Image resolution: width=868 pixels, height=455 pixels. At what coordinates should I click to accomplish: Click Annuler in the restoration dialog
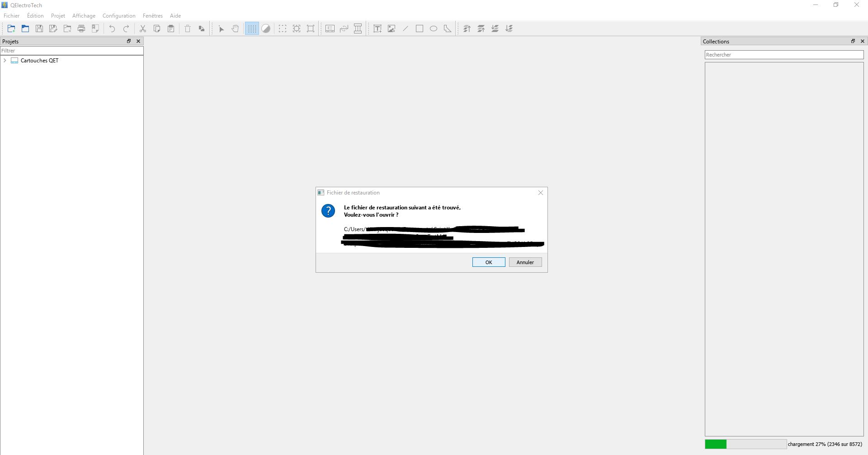pyautogui.click(x=525, y=262)
